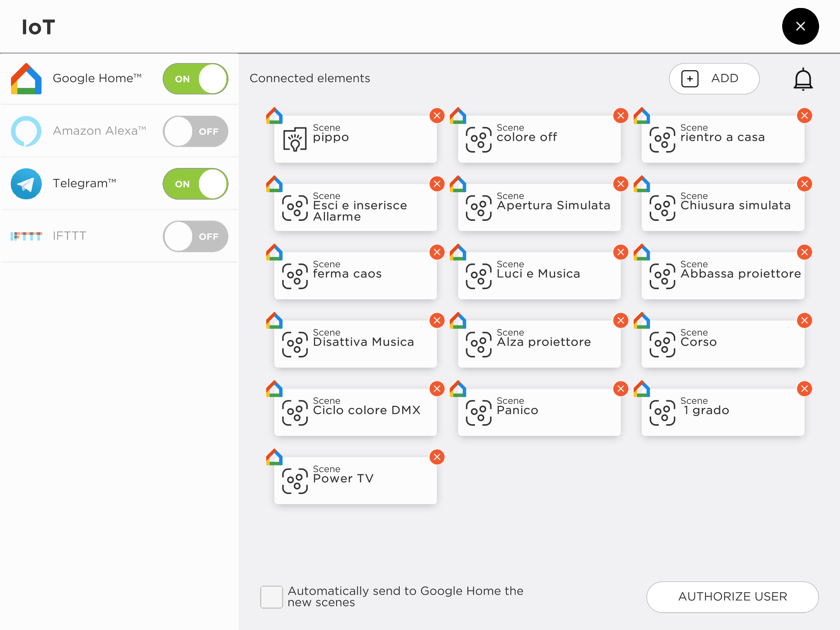Remove the pippo scene with its red X

437,116
